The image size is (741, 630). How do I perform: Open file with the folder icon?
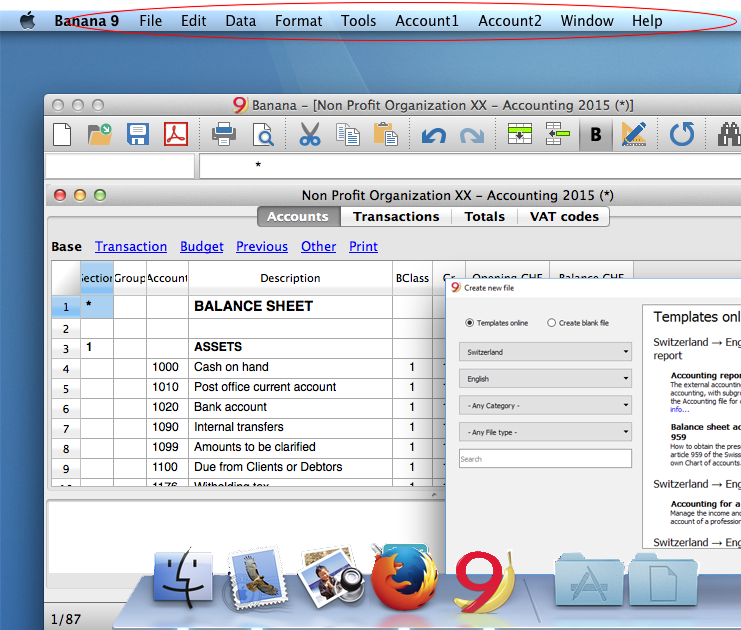[x=100, y=135]
